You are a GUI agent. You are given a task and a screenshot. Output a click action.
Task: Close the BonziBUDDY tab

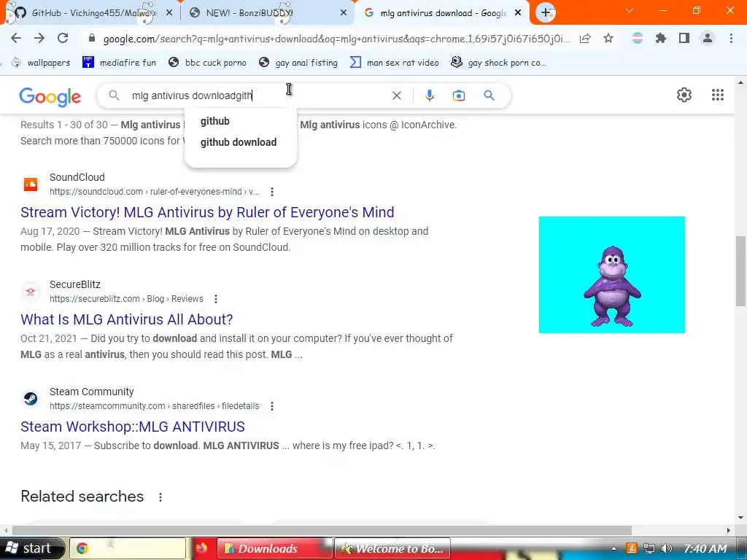pos(344,13)
